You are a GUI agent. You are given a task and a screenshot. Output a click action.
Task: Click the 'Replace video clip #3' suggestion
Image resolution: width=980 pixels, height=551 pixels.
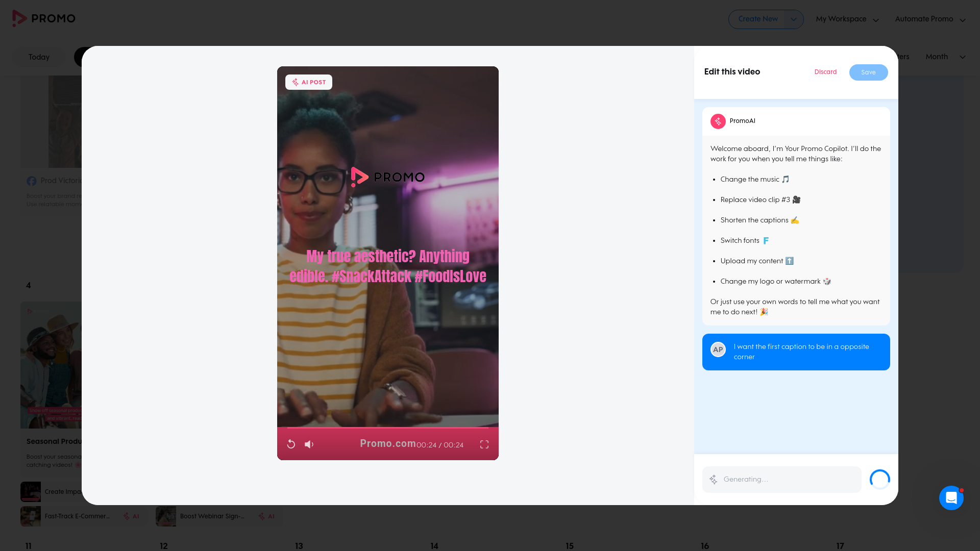(761, 200)
